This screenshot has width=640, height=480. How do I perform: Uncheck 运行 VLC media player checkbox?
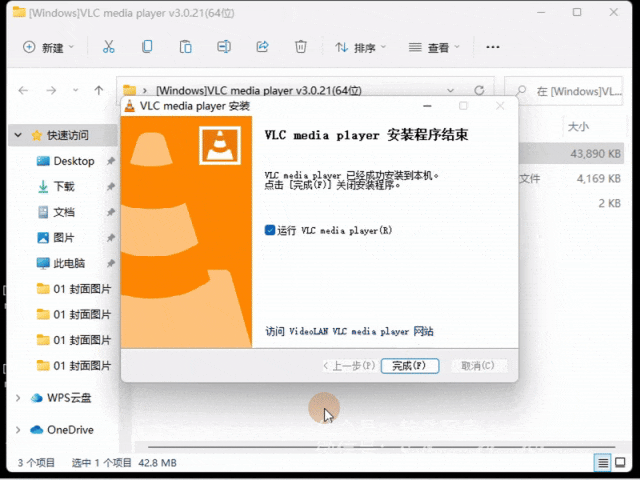click(x=270, y=230)
